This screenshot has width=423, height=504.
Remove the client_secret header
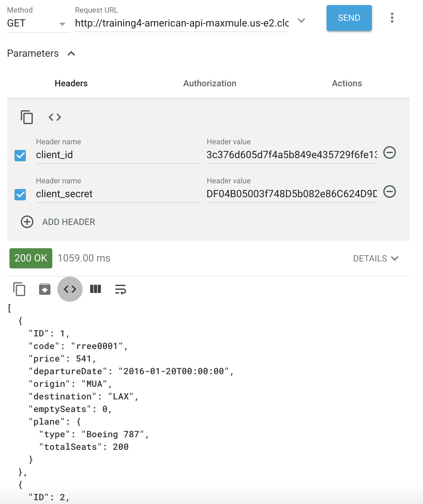[390, 192]
